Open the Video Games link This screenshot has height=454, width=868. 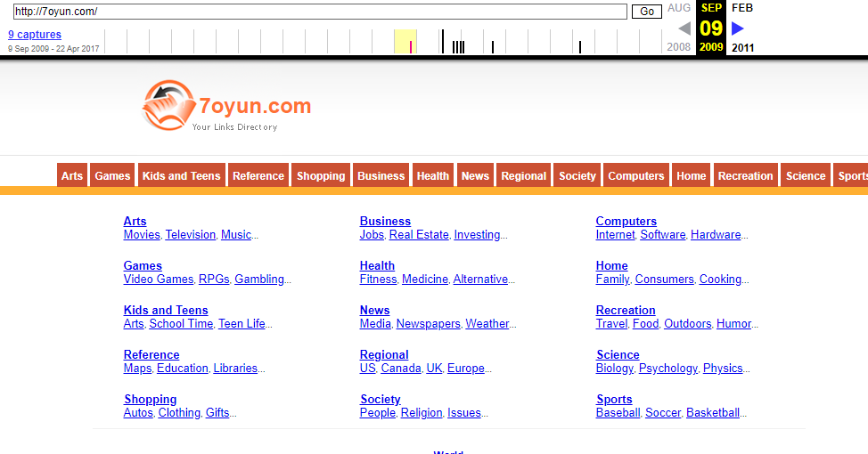pos(159,280)
